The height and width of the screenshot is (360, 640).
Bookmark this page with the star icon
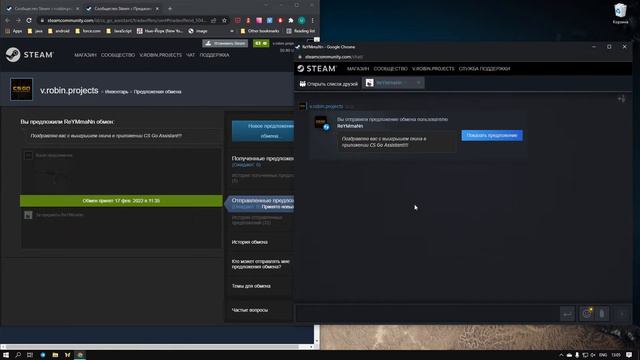point(224,20)
